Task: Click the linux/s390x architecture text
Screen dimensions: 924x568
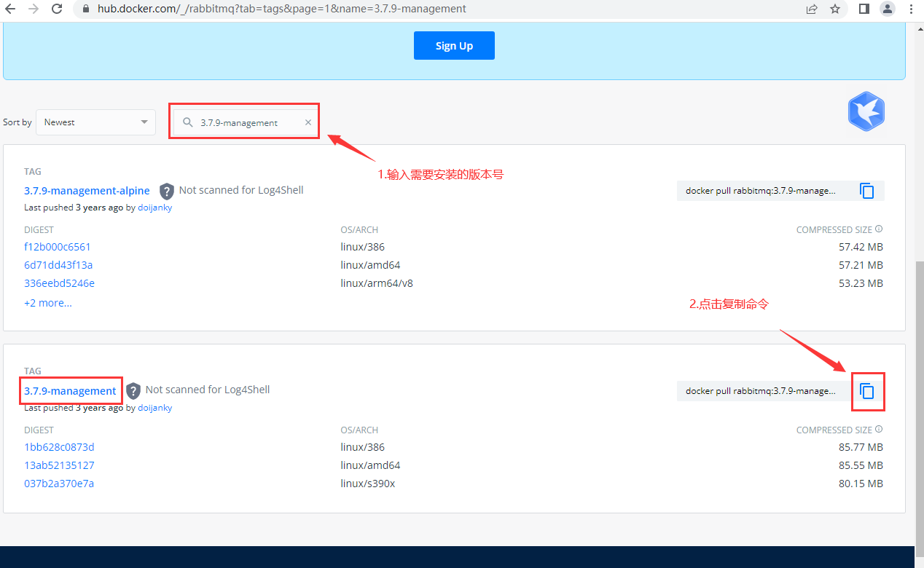Action: pos(368,484)
